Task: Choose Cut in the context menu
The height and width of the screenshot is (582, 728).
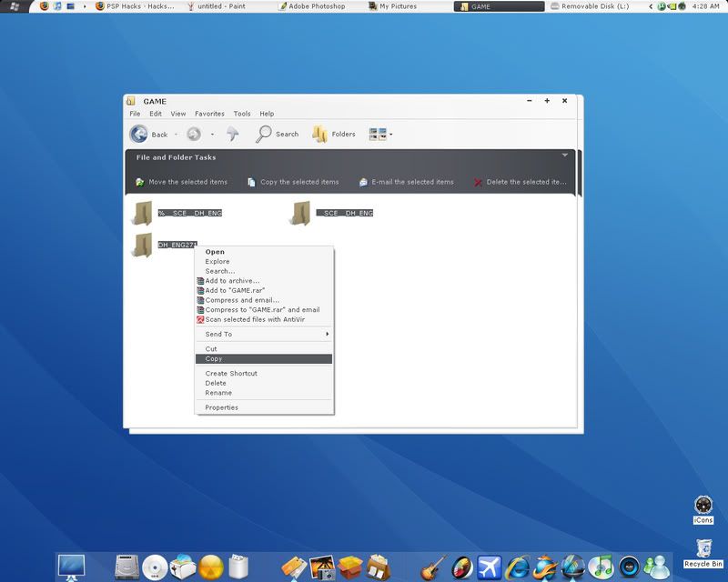Action: tap(264, 349)
